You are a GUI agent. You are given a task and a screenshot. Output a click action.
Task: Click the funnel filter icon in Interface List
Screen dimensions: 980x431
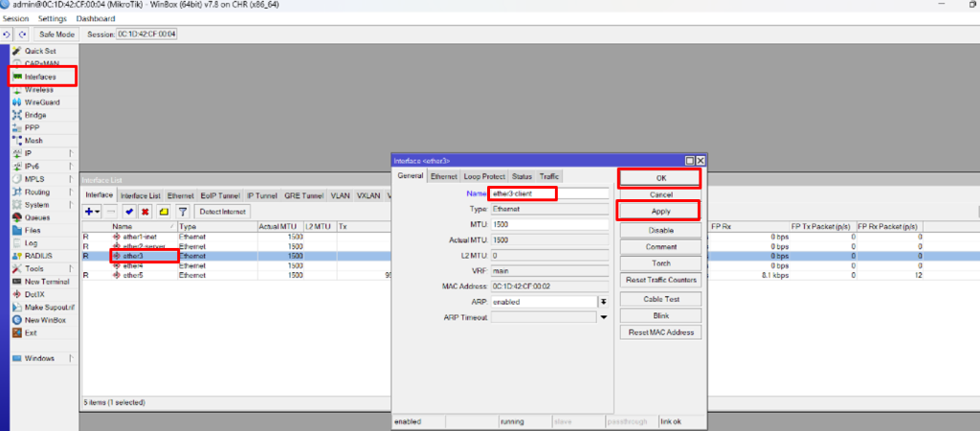pyautogui.click(x=182, y=211)
